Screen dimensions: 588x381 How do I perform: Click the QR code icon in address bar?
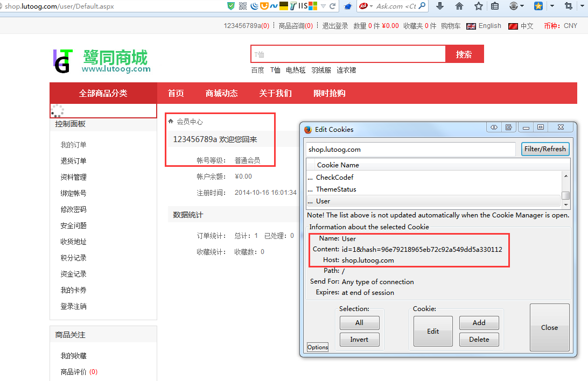tap(243, 6)
